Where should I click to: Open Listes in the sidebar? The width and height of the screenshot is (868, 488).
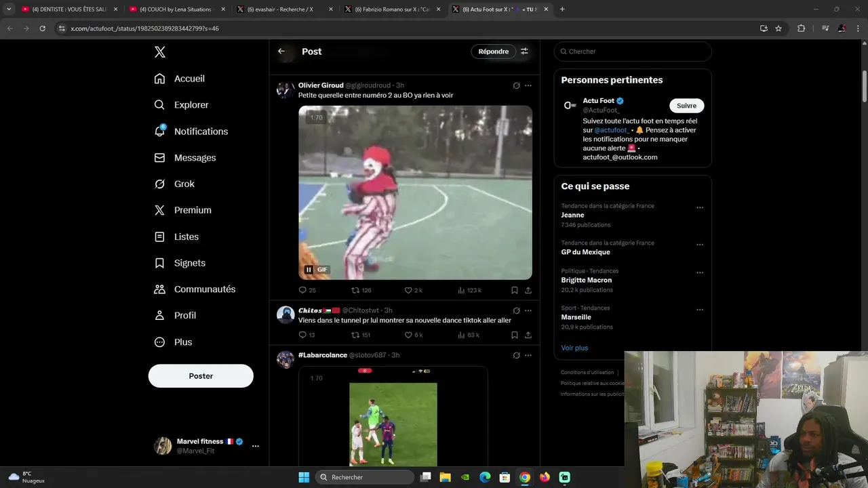click(177, 237)
